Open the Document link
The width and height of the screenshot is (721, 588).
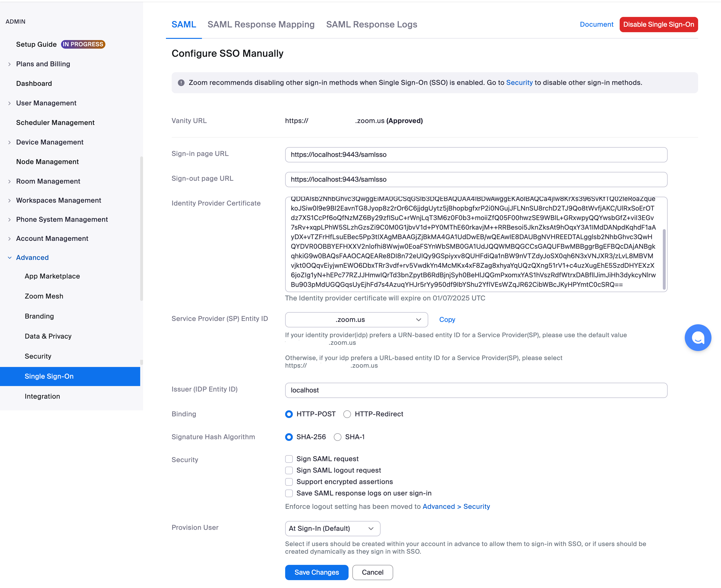click(x=596, y=24)
